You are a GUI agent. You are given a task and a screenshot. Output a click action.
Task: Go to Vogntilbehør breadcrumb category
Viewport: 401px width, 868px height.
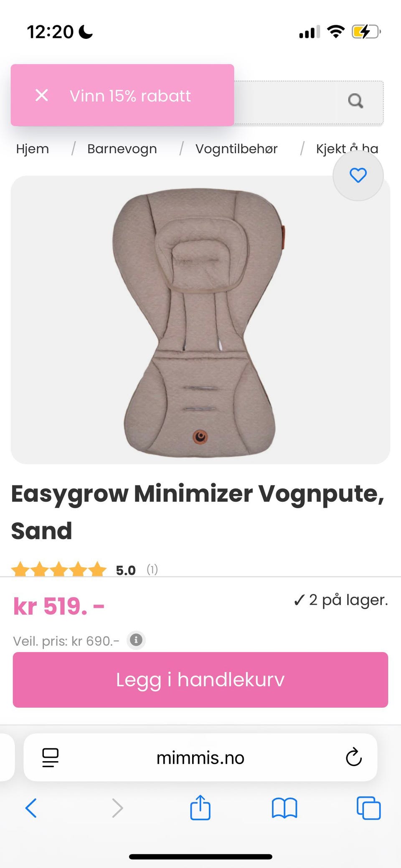tap(236, 149)
